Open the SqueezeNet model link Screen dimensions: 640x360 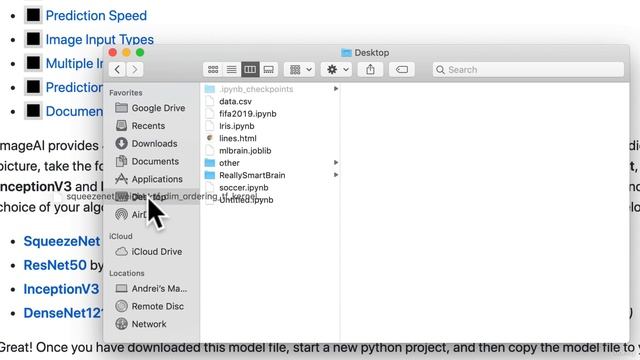tap(62, 241)
